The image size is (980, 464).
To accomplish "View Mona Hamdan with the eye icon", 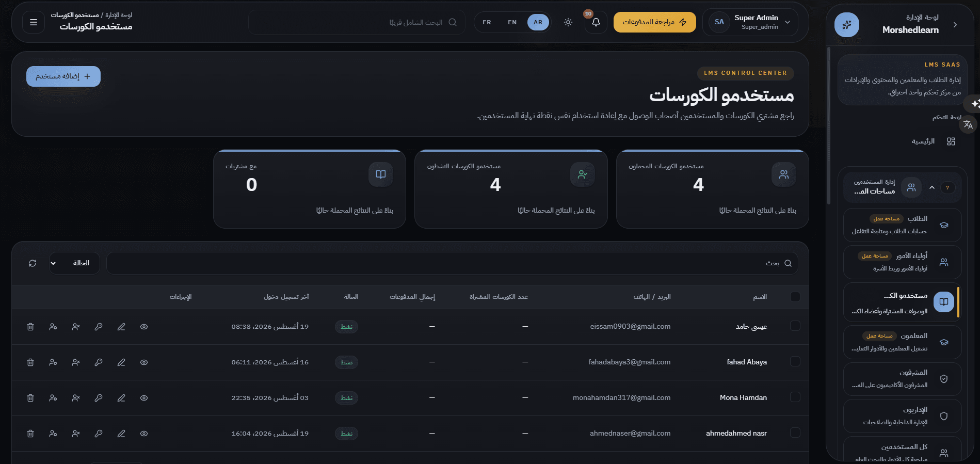I will coord(144,398).
